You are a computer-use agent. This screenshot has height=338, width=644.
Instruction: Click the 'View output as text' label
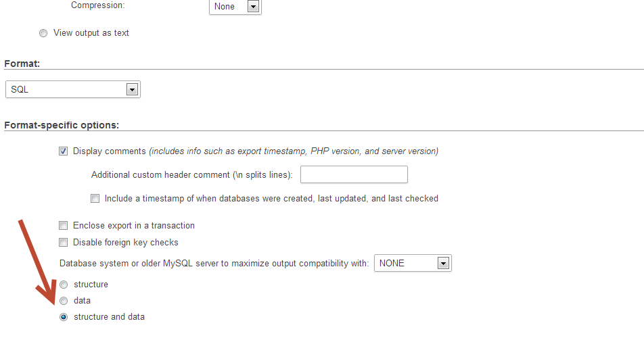pyautogui.click(x=91, y=33)
